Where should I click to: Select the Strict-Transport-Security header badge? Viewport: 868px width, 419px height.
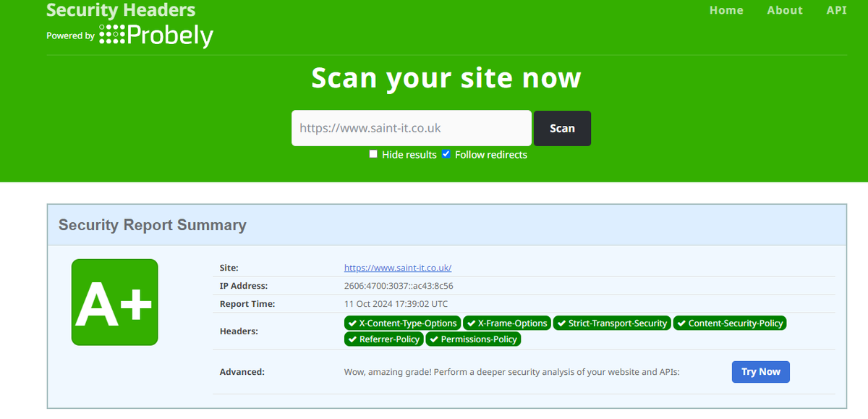(612, 323)
